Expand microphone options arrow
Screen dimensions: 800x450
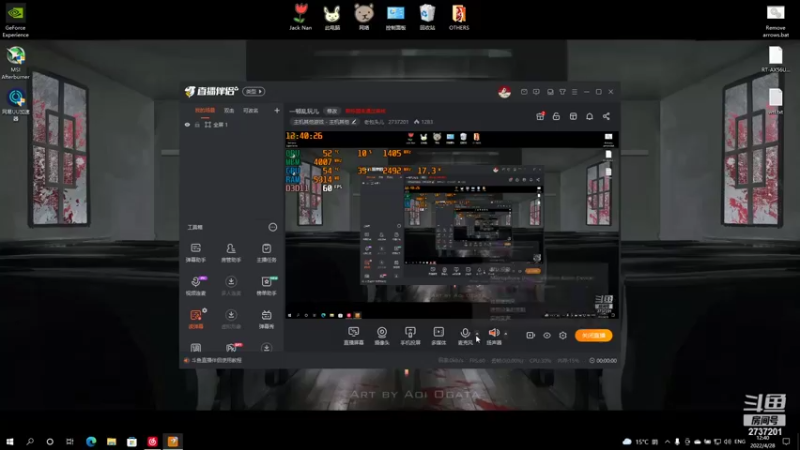pyautogui.click(x=477, y=334)
